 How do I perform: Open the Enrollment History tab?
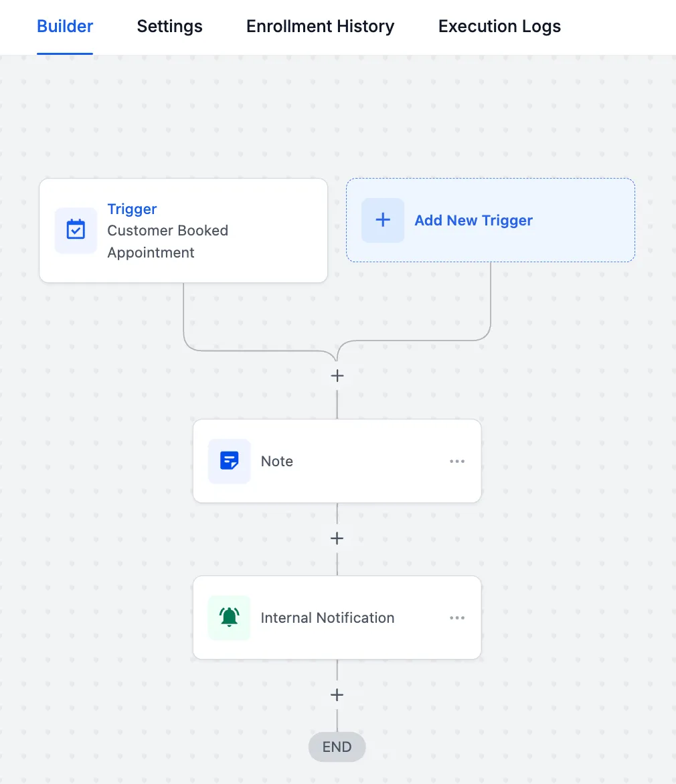pos(320,26)
